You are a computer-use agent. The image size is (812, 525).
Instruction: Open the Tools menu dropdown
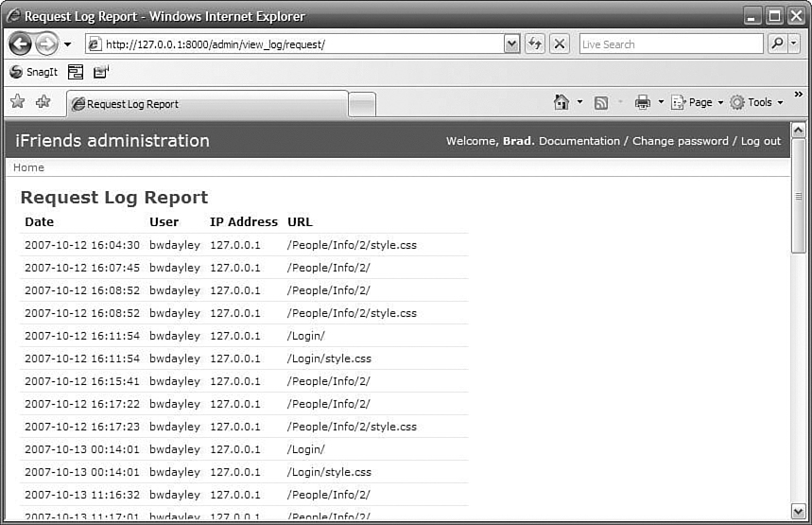pyautogui.click(x=756, y=102)
